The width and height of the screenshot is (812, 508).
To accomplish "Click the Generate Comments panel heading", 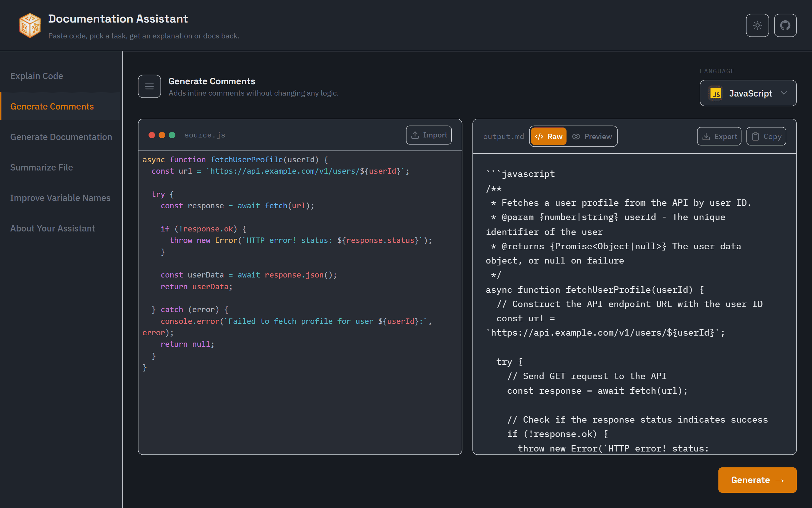I will point(212,81).
